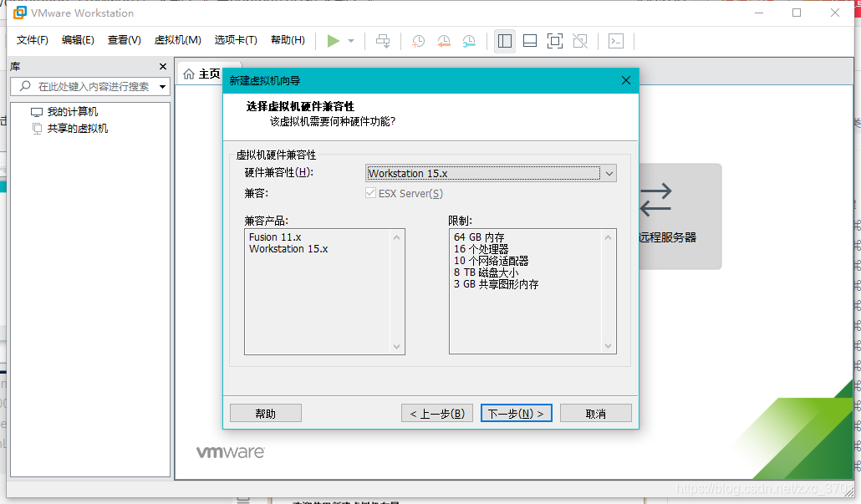Close the 新建虚拟机向导 wizard dialog

click(625, 81)
